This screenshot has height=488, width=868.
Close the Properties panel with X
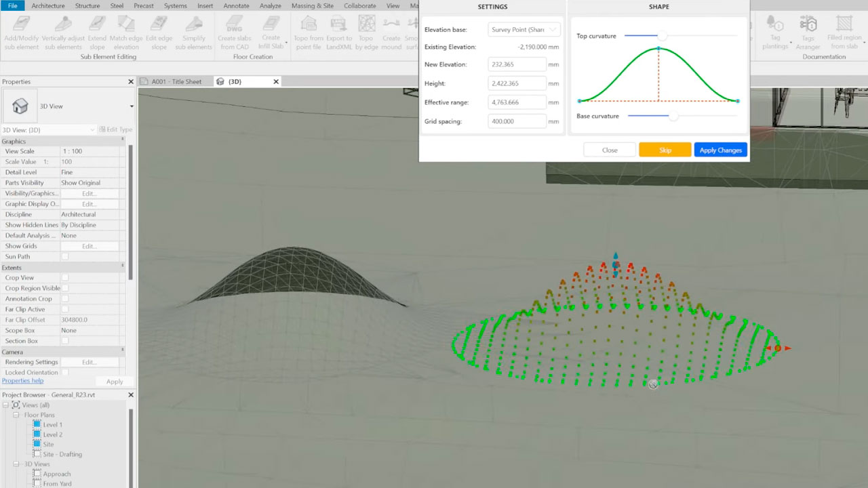click(131, 81)
